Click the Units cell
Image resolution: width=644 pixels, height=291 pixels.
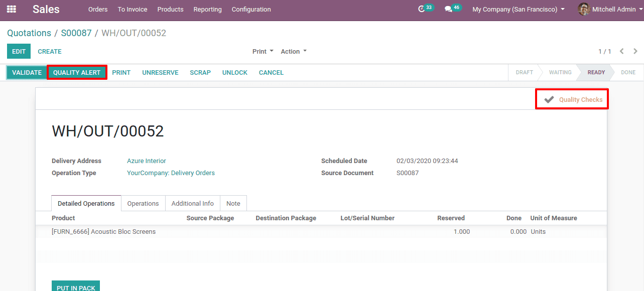click(538, 232)
